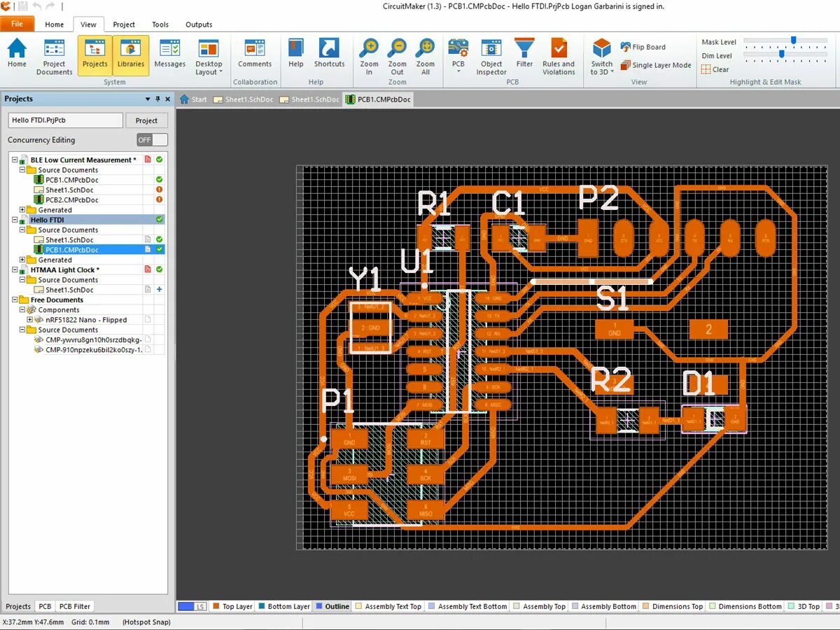Select CMP-ywvru8gn10h0srzdbqkg document
The width and height of the screenshot is (840, 630).
coord(94,339)
